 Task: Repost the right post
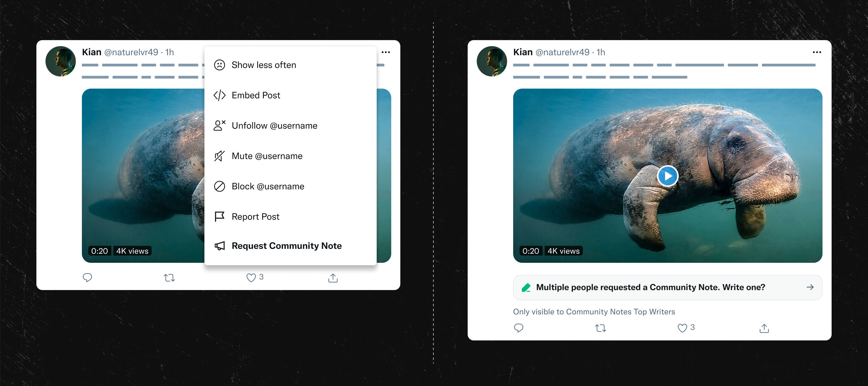(601, 328)
